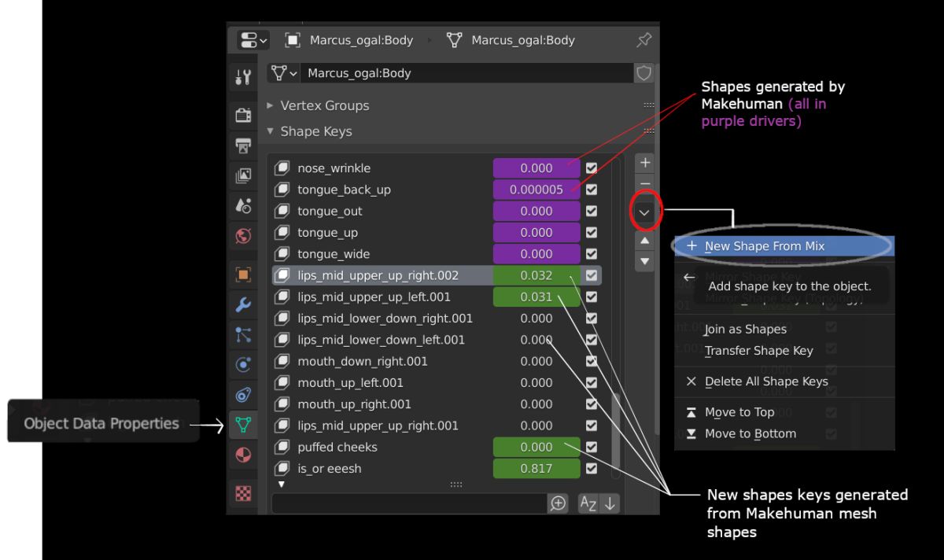Image resolution: width=944 pixels, height=560 pixels.
Task: Toggle the tongue_back_up checkbox
Action: tap(592, 190)
